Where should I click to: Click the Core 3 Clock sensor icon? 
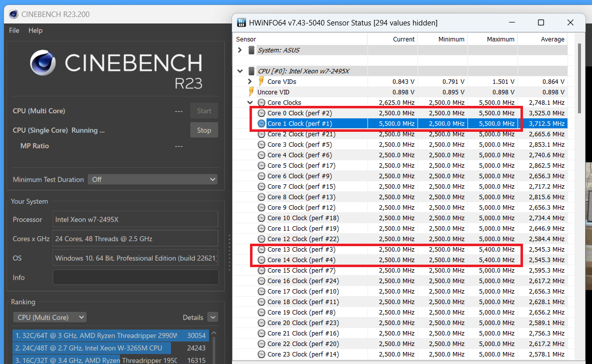coord(261,144)
